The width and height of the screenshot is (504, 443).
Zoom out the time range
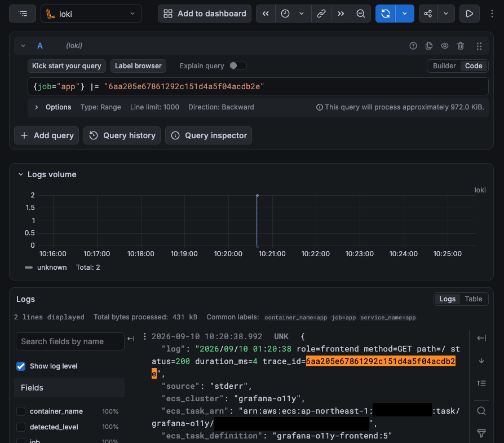pos(361,14)
